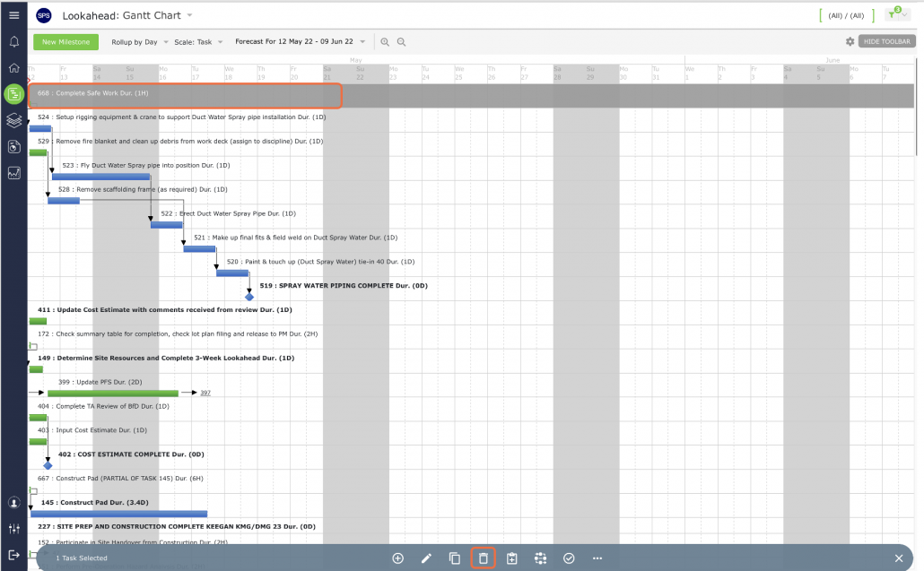Open the Scale: Task dropdown
The height and width of the screenshot is (571, 924).
(198, 42)
